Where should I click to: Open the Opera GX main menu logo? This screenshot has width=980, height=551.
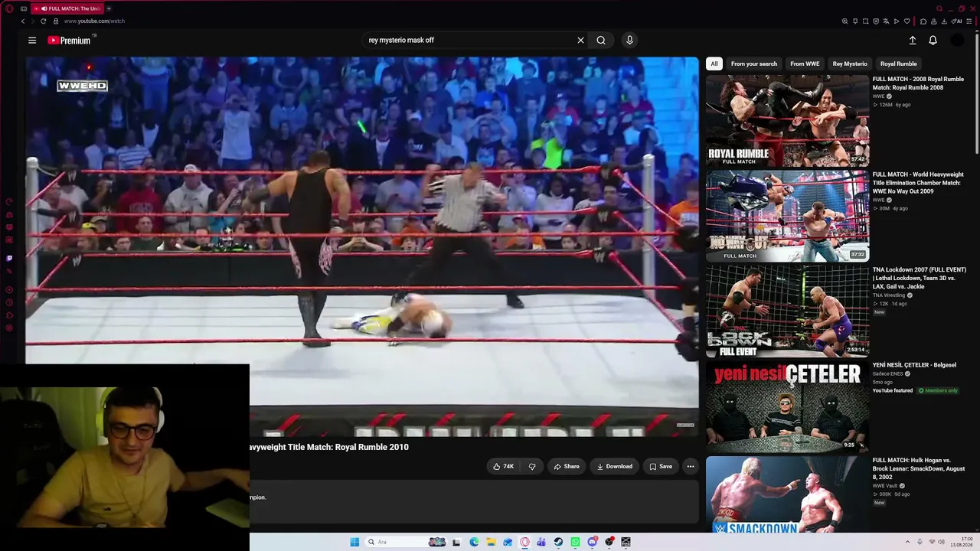(x=9, y=8)
